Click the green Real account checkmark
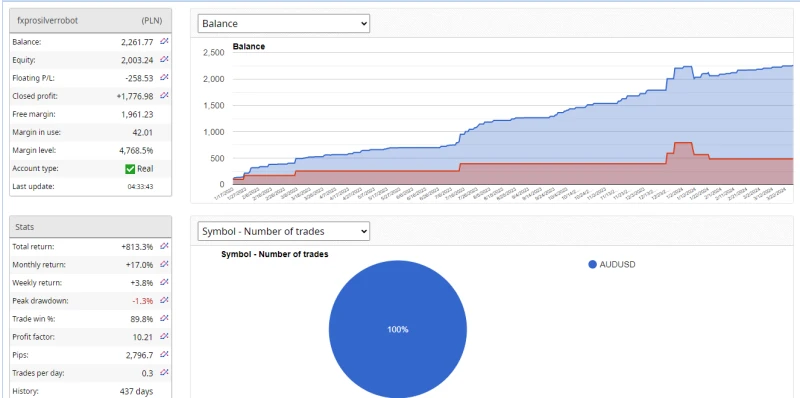The image size is (800, 398). pyautogui.click(x=130, y=168)
